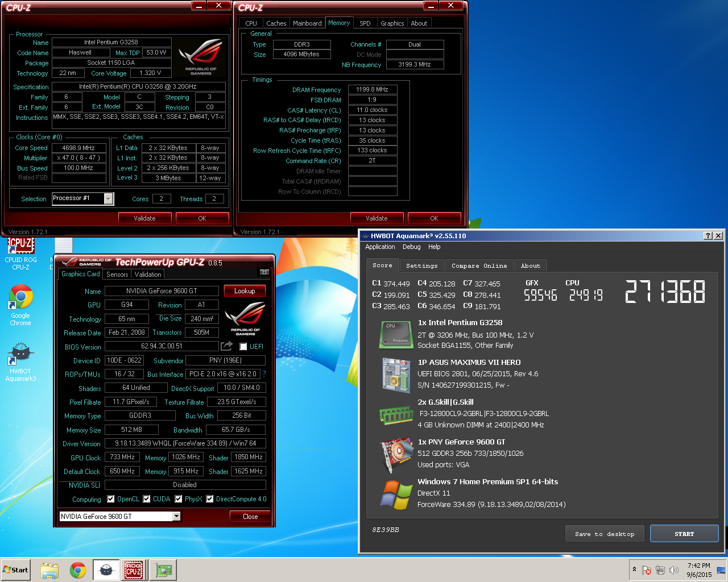Open the Application menu in Aquamark
Image resolution: width=728 pixels, height=582 pixels.
(380, 247)
